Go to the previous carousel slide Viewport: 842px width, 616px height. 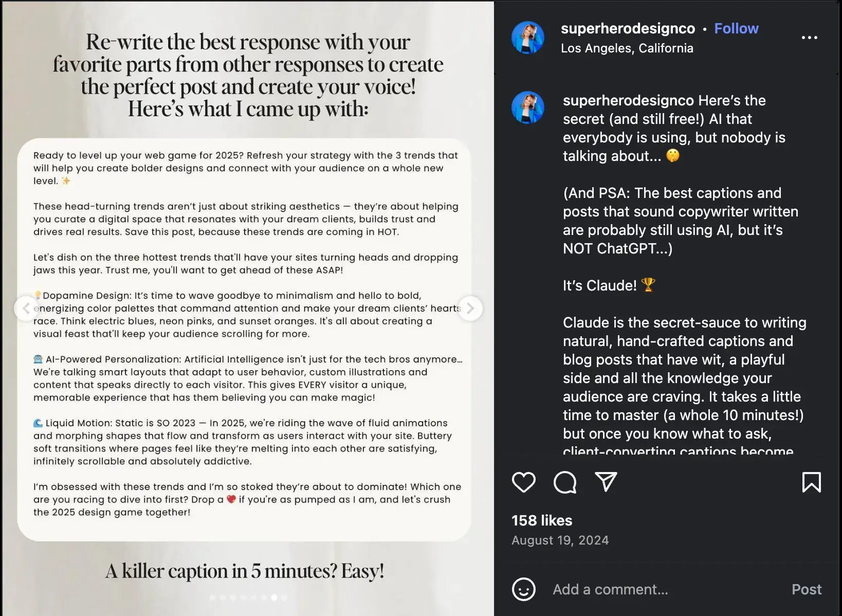point(26,309)
